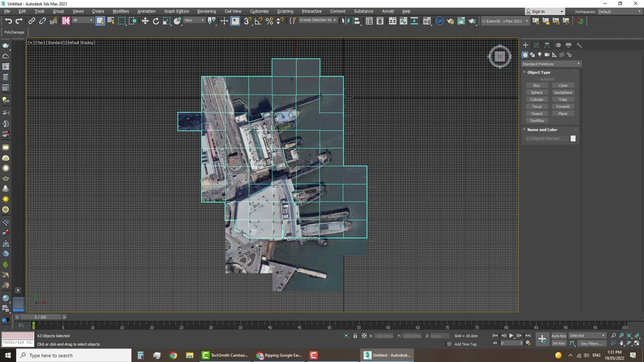644x362 pixels.
Task: Open the Substance menu
Action: pos(363,11)
